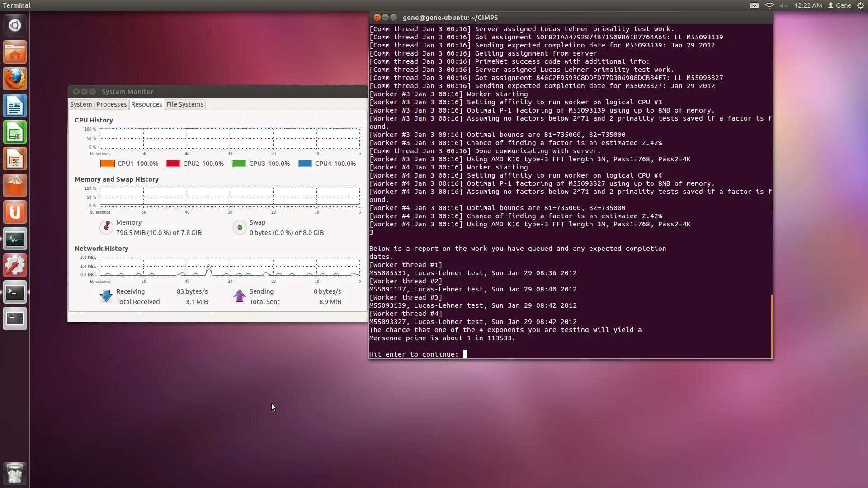The height and width of the screenshot is (488, 868).
Task: Open the Gene user menu
Action: click(x=840, y=5)
